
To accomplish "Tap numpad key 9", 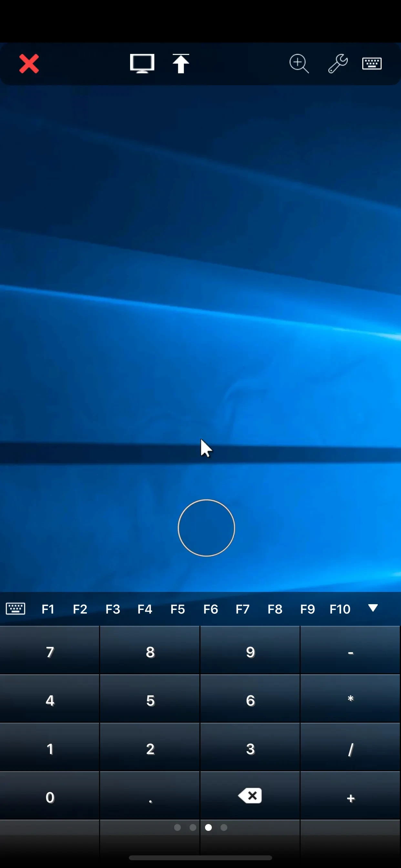I will click(x=250, y=650).
